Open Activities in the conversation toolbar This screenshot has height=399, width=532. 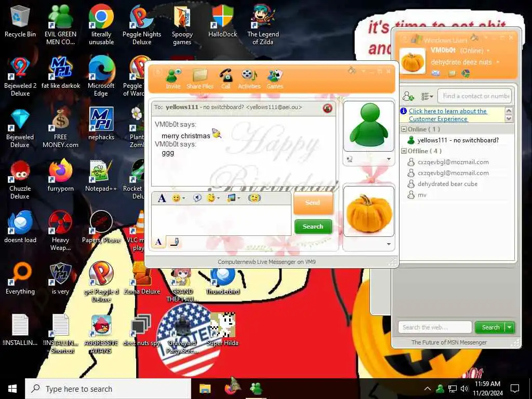point(249,79)
